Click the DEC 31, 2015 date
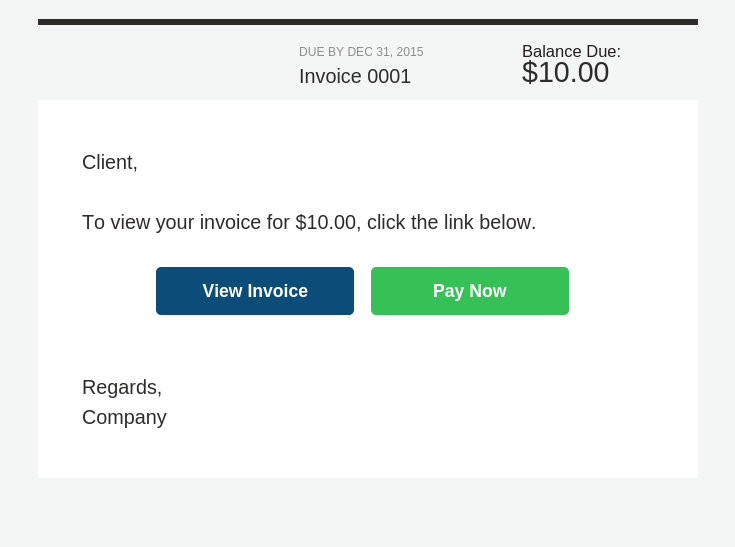The height and width of the screenshot is (547, 735). 385,52
